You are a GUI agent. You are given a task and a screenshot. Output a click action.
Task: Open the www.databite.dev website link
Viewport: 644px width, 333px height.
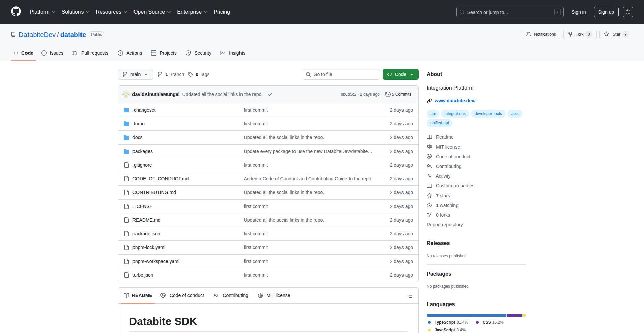click(x=455, y=101)
